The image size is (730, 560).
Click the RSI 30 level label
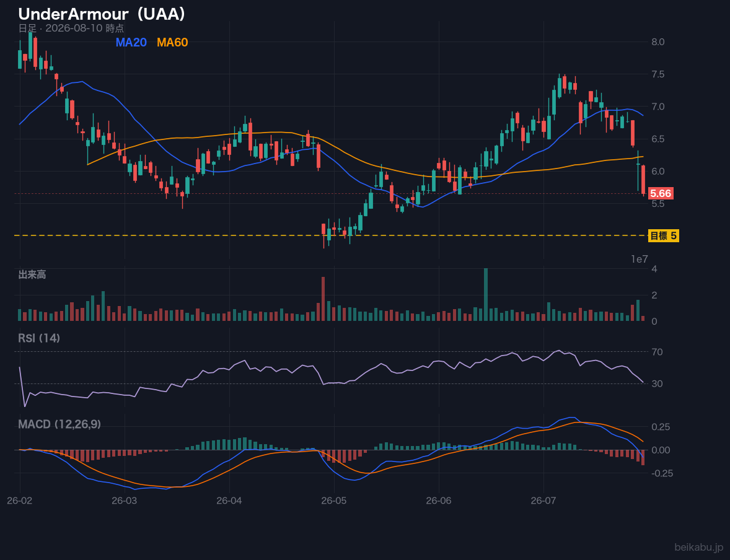tap(657, 383)
